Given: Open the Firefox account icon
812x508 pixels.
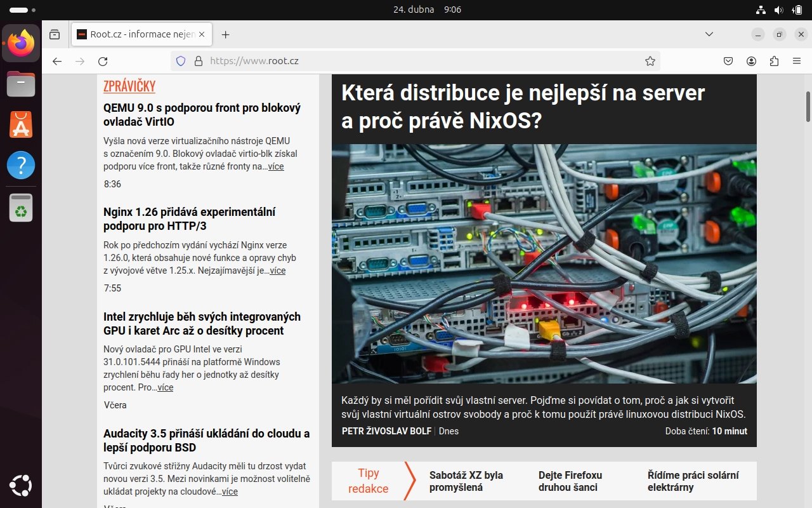Looking at the screenshot, I should click(x=751, y=61).
